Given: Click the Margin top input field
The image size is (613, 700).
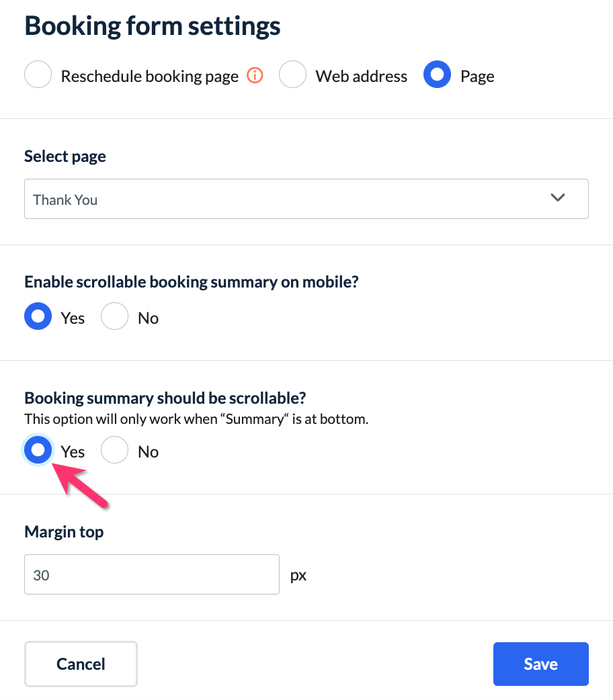Looking at the screenshot, I should tap(151, 574).
